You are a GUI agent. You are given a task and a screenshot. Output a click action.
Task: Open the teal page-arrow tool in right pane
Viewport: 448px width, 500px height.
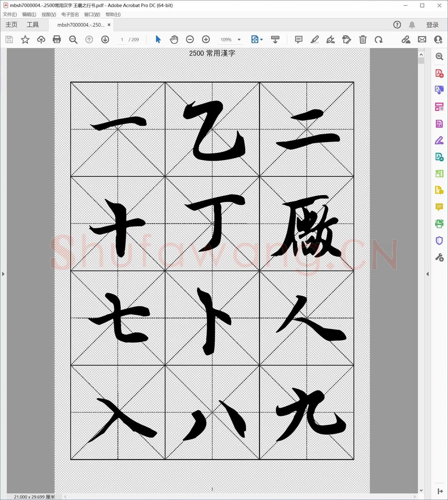[x=439, y=157]
